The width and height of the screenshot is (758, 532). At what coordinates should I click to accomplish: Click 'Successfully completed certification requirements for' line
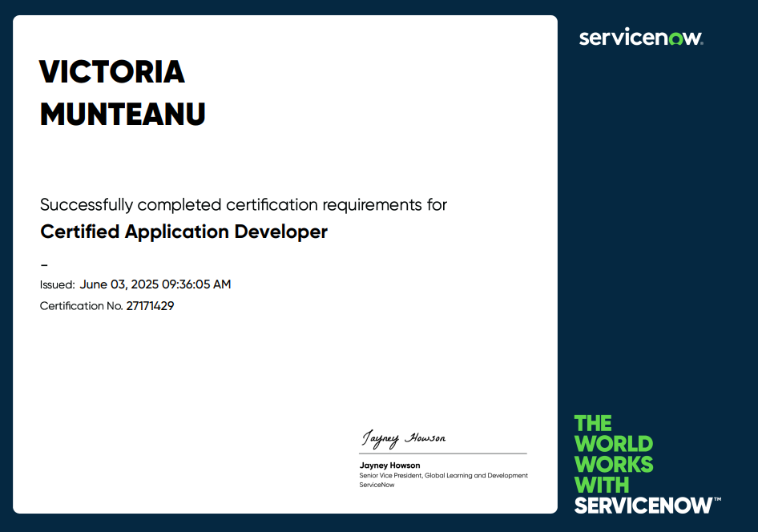(243, 205)
